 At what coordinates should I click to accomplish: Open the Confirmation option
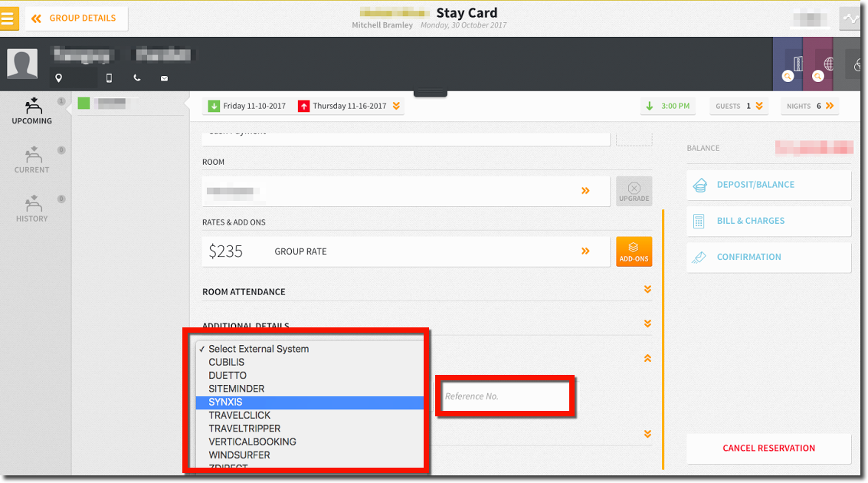point(768,257)
